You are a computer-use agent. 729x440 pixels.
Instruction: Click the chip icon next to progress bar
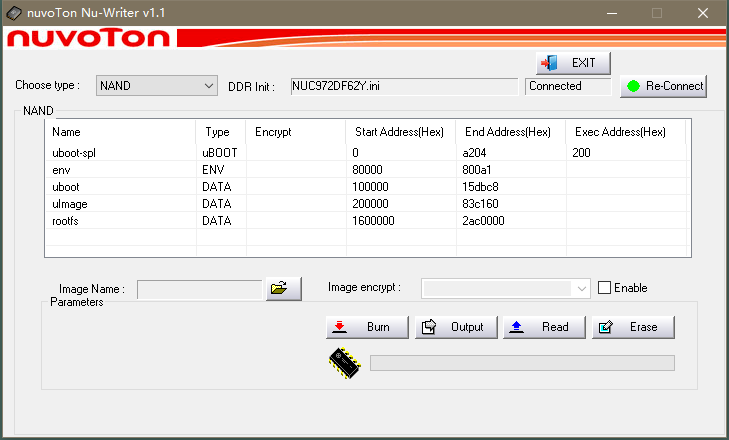(x=345, y=363)
